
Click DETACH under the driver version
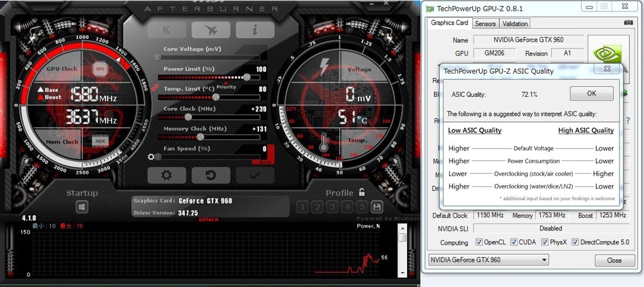point(209,220)
